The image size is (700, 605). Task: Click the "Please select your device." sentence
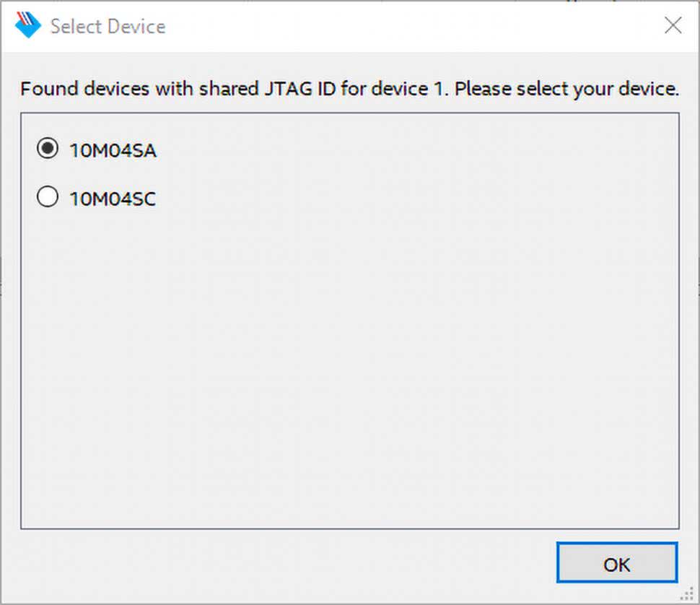click(x=567, y=90)
